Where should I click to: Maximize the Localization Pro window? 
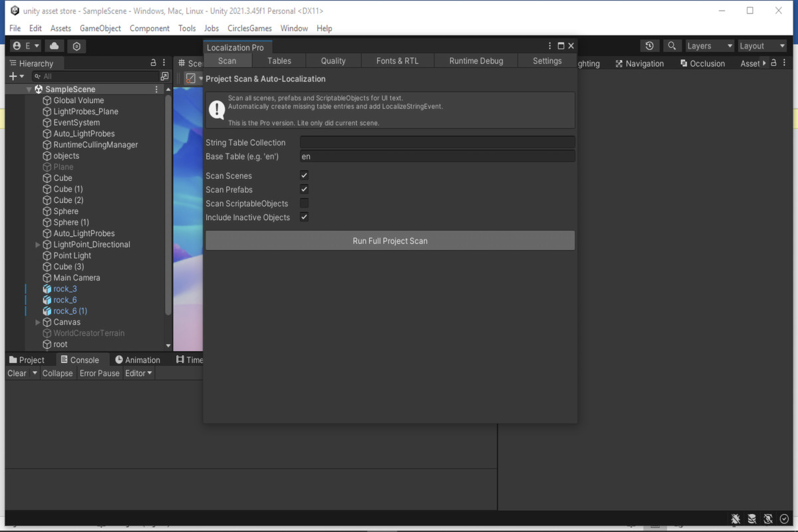coord(561,46)
